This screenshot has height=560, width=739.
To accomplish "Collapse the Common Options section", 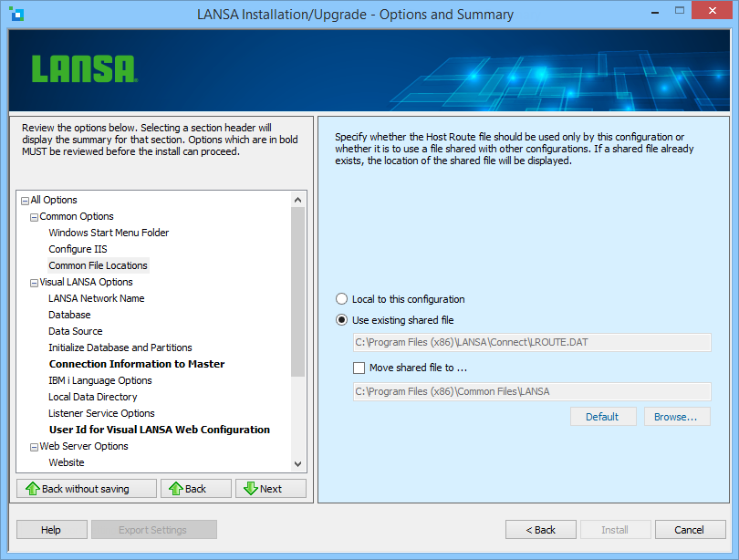I will 34,217.
